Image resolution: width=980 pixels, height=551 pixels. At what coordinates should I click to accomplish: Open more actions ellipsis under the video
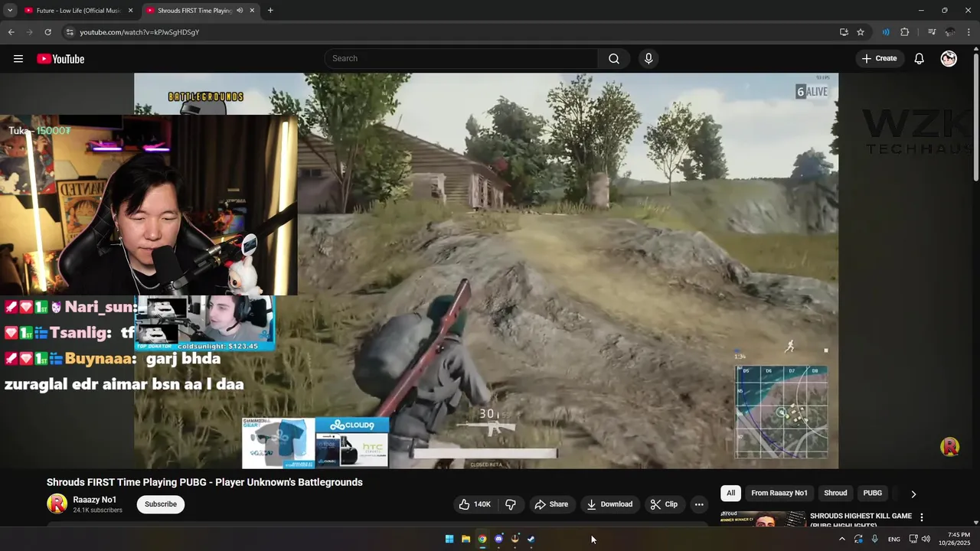tap(698, 504)
